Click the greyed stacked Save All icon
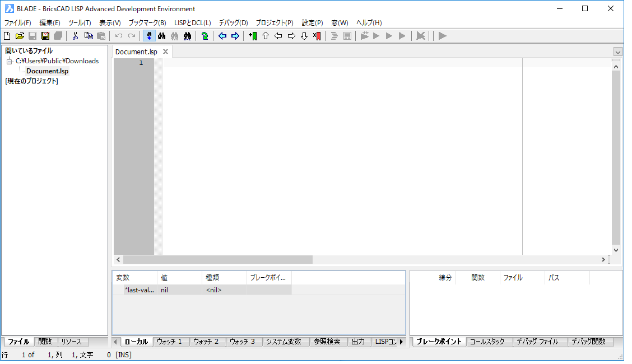 pyautogui.click(x=58, y=36)
